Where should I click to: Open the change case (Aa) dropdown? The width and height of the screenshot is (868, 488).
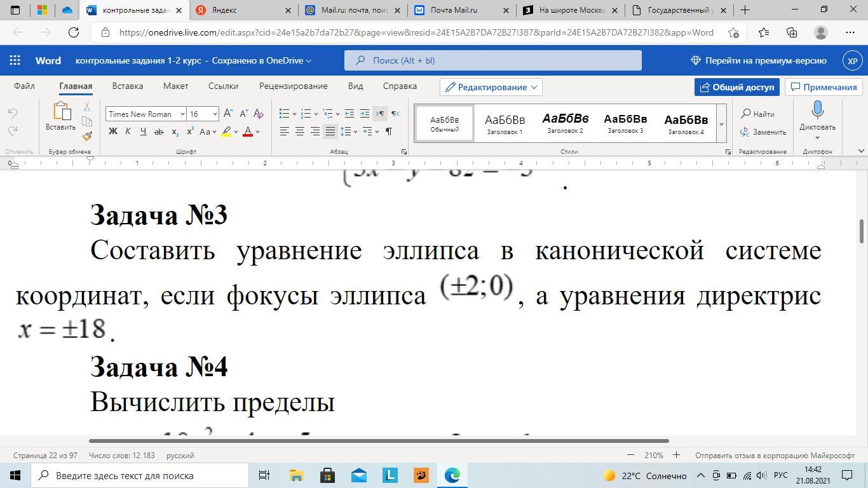click(208, 132)
